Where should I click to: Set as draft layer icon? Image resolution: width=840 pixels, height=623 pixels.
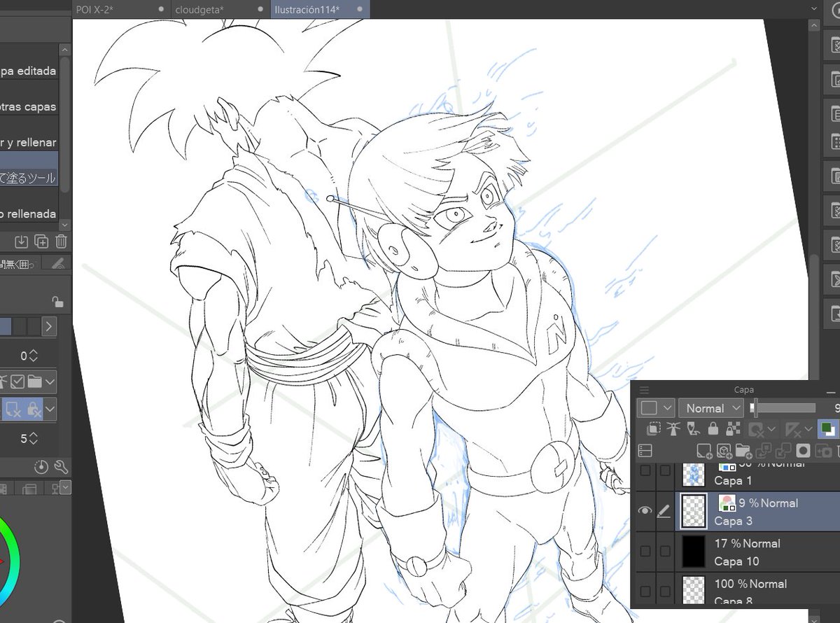(x=693, y=428)
